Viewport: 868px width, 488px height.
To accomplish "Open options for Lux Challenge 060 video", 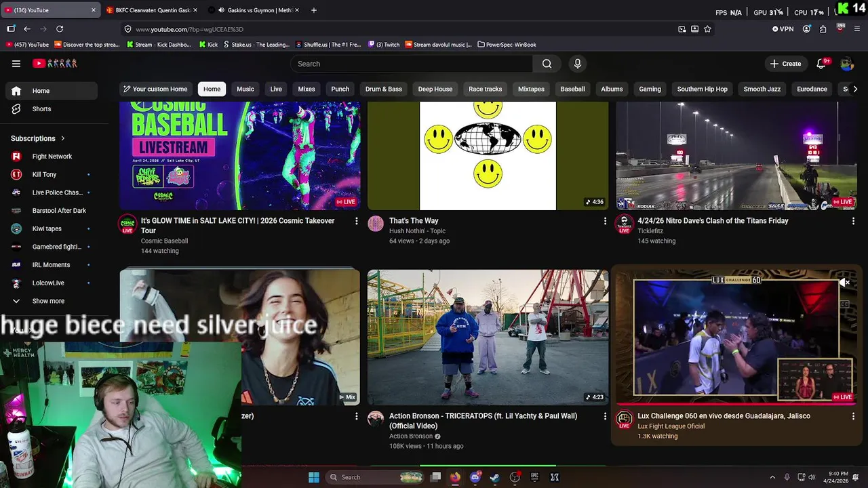I will pyautogui.click(x=853, y=416).
